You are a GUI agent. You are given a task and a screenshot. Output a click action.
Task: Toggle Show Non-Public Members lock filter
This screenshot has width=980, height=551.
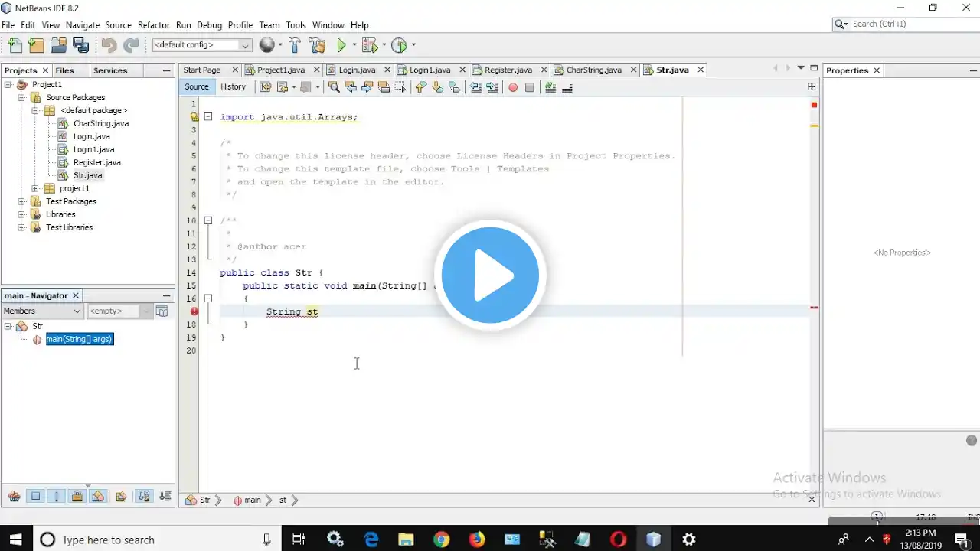click(x=77, y=497)
